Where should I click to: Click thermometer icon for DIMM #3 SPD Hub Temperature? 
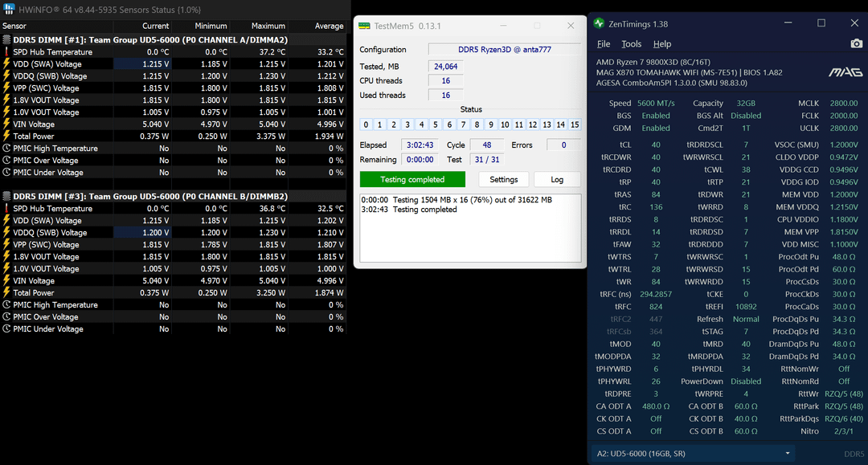(6, 209)
